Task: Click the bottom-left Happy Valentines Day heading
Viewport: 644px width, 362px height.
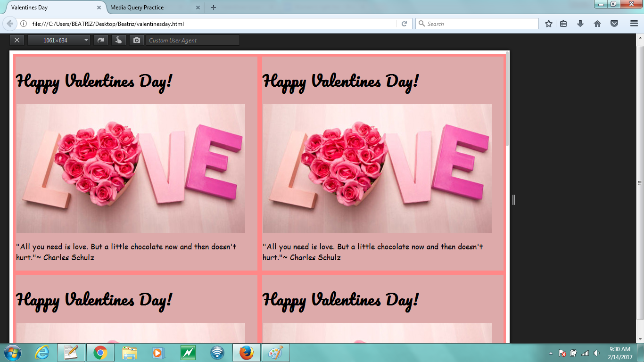Action: pos(94,301)
